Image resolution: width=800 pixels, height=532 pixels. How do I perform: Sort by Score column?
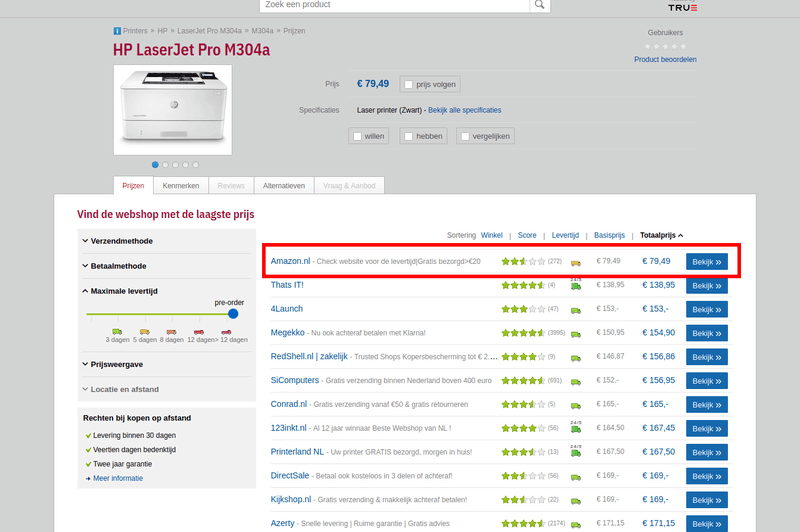tap(527, 235)
